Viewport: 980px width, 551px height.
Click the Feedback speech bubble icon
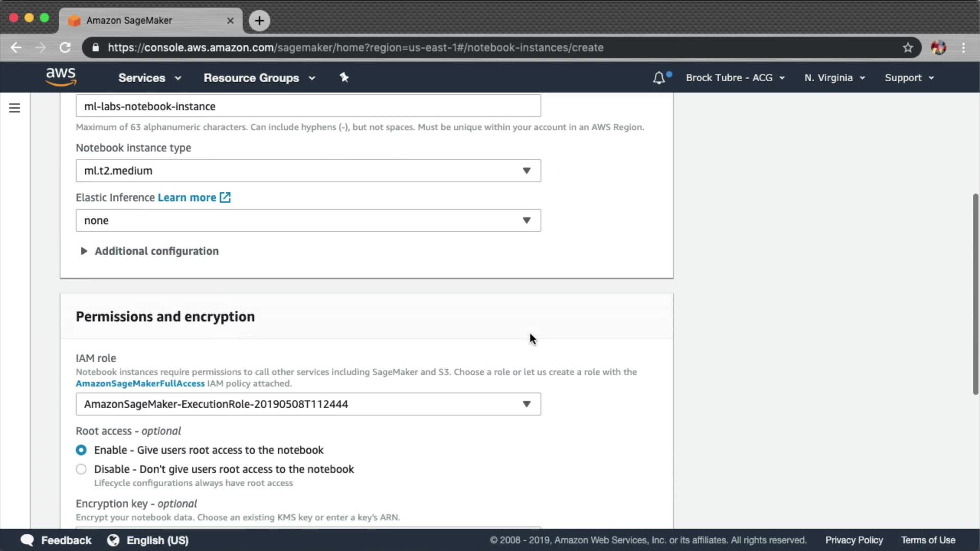point(27,540)
